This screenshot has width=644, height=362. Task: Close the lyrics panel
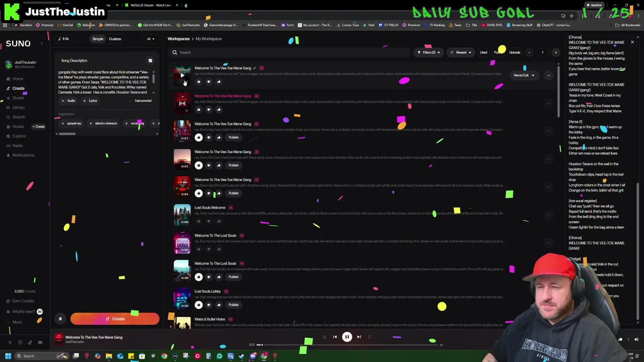tap(632, 42)
